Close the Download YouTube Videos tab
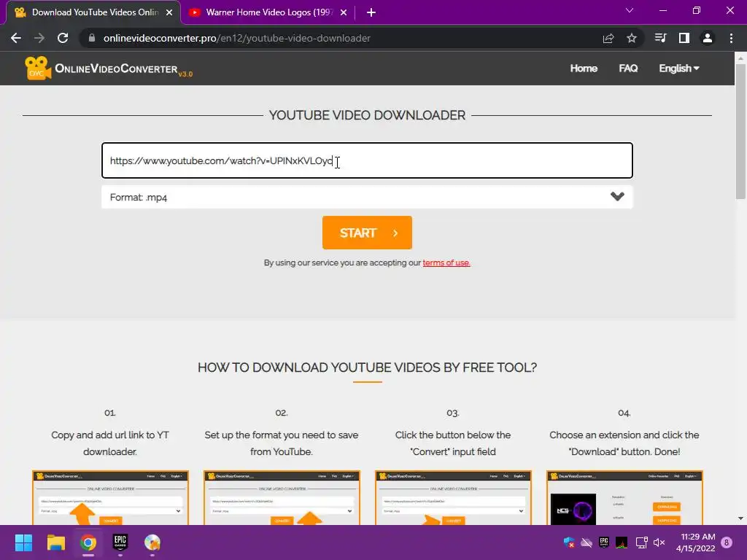747x560 pixels. point(169,13)
